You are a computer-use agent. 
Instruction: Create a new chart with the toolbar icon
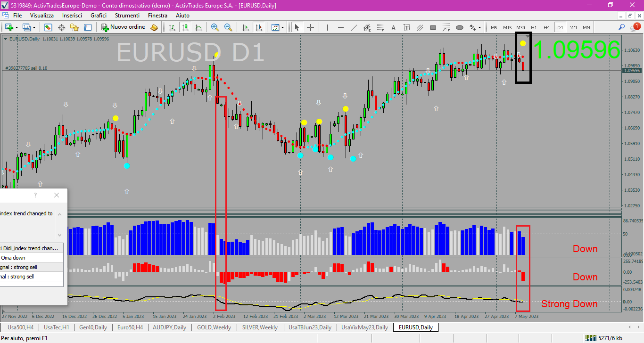point(8,27)
